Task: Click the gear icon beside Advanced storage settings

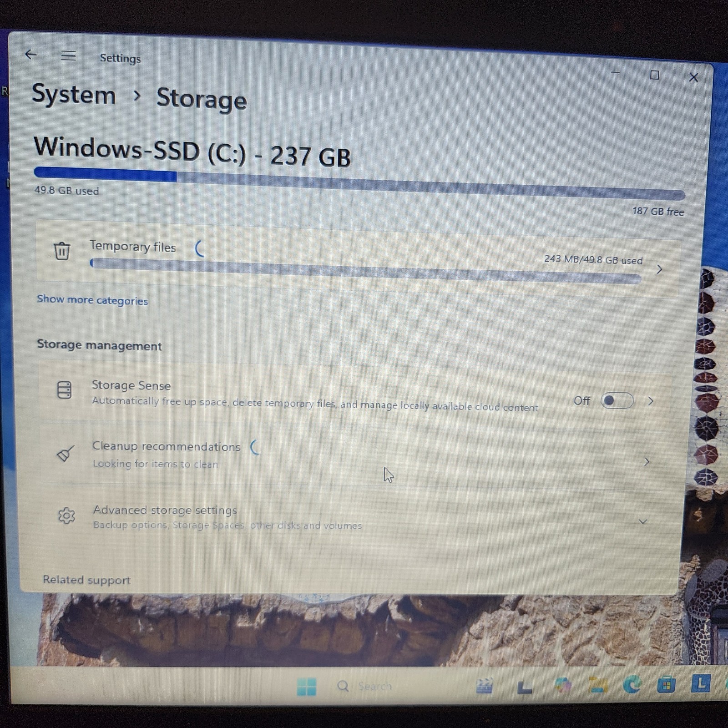Action: pos(66,516)
